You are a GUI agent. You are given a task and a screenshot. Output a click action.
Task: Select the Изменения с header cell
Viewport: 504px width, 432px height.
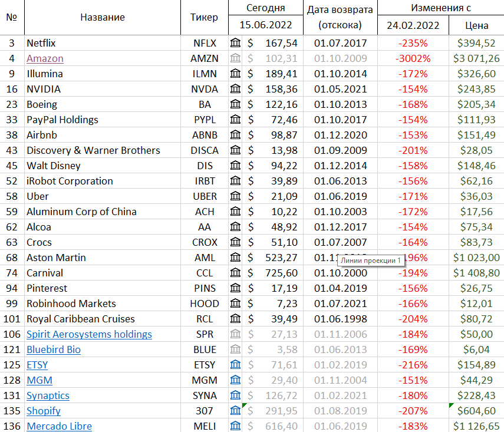click(x=441, y=8)
